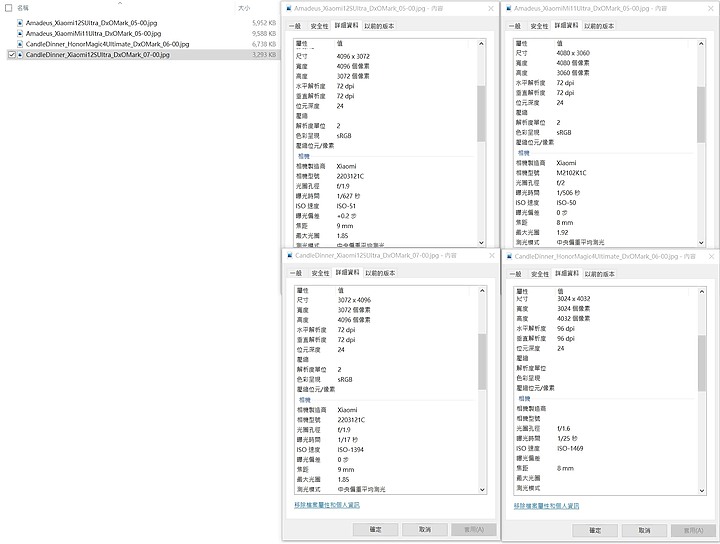Click scroll-down arrow in CandleDinner Xiaomi12SUltra details list
This screenshot has height=544, width=720.
[482, 489]
